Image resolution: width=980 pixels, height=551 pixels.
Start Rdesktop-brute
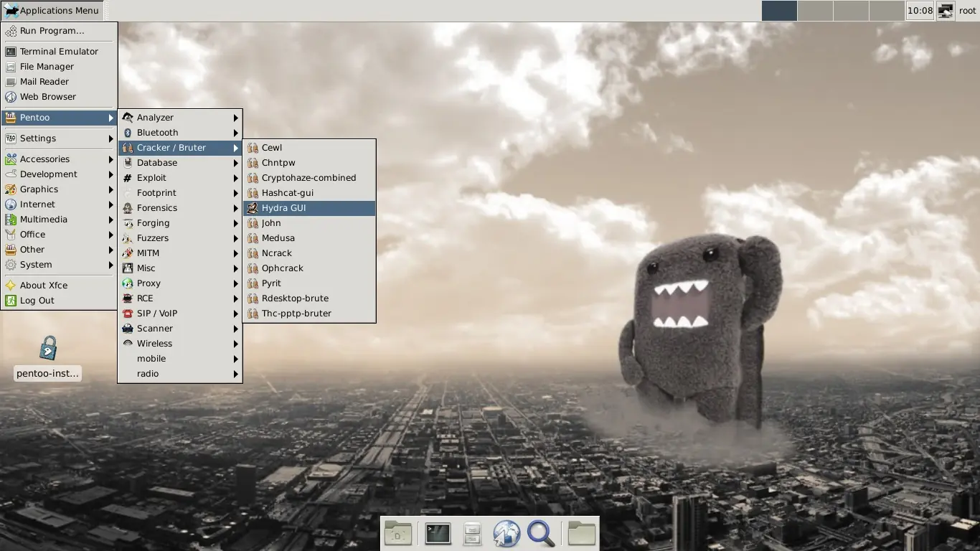[309, 298]
